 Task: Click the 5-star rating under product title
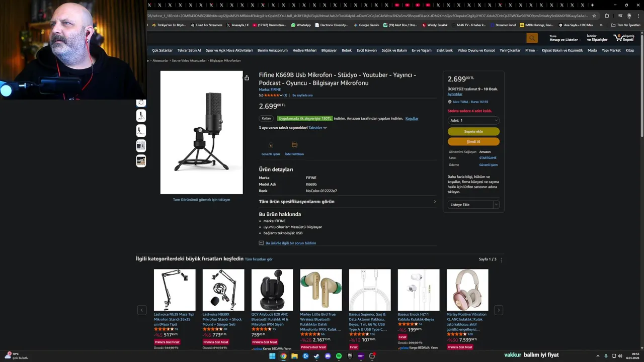coord(273,95)
